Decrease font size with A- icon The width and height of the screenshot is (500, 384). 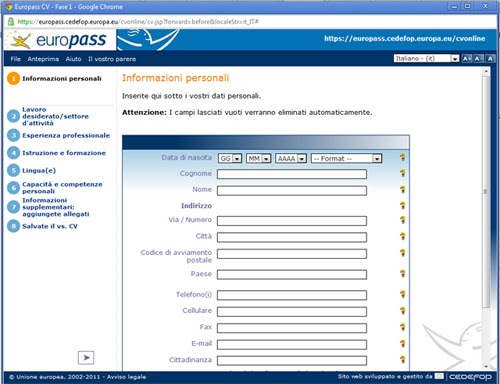point(478,59)
